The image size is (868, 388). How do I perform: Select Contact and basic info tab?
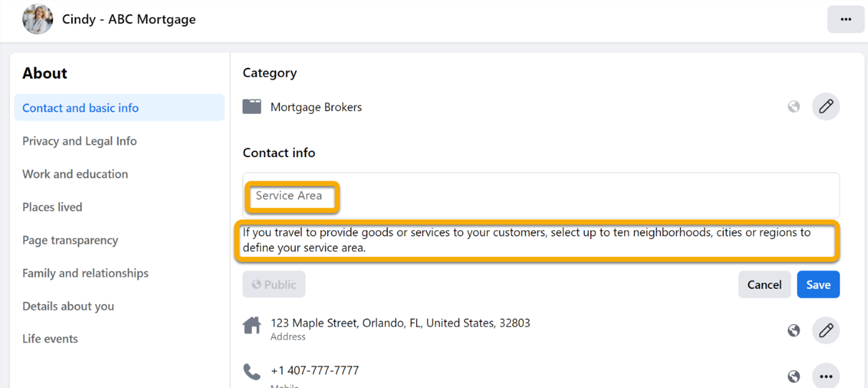80,108
